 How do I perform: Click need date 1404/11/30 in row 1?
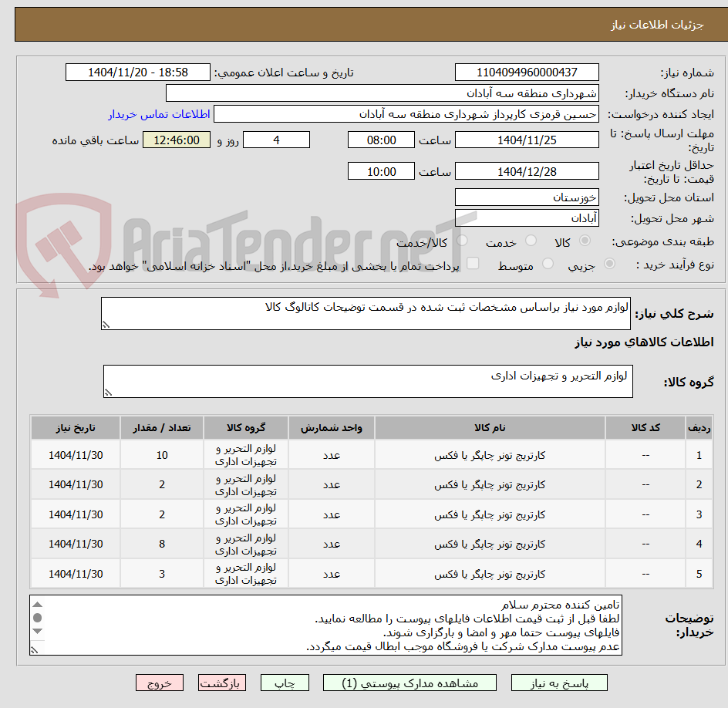tap(76, 456)
